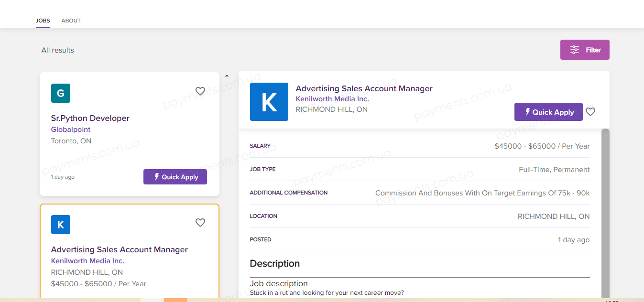
Task: Open Kenilworth Media Inc. link on list card
Action: [x=87, y=261]
